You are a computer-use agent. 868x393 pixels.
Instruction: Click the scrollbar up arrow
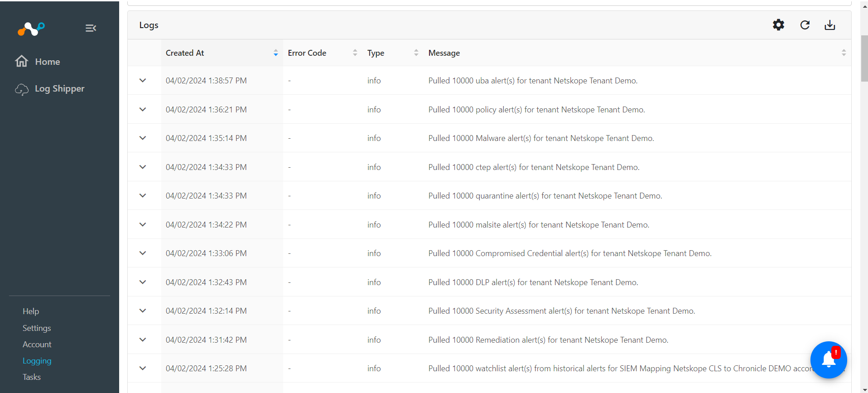[864, 6]
